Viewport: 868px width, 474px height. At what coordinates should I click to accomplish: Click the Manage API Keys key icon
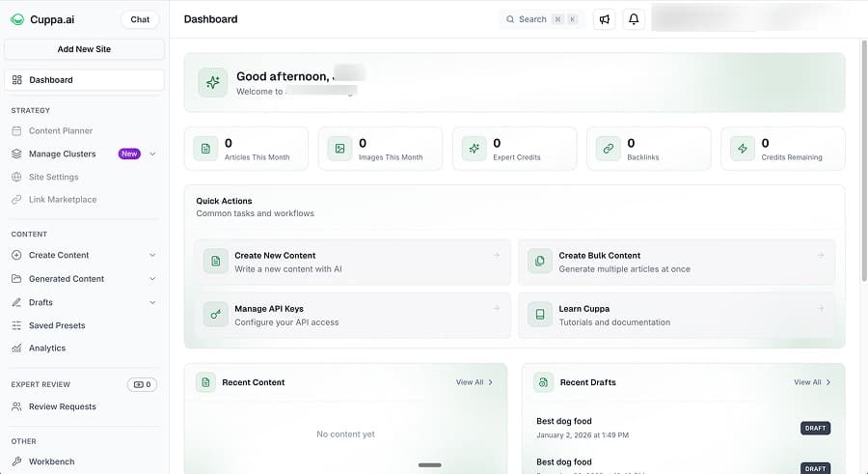[216, 315]
